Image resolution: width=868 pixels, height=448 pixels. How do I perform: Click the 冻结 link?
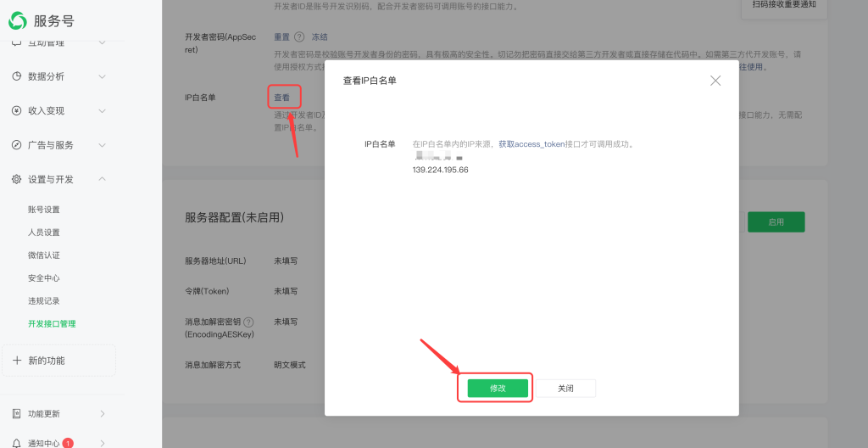320,37
